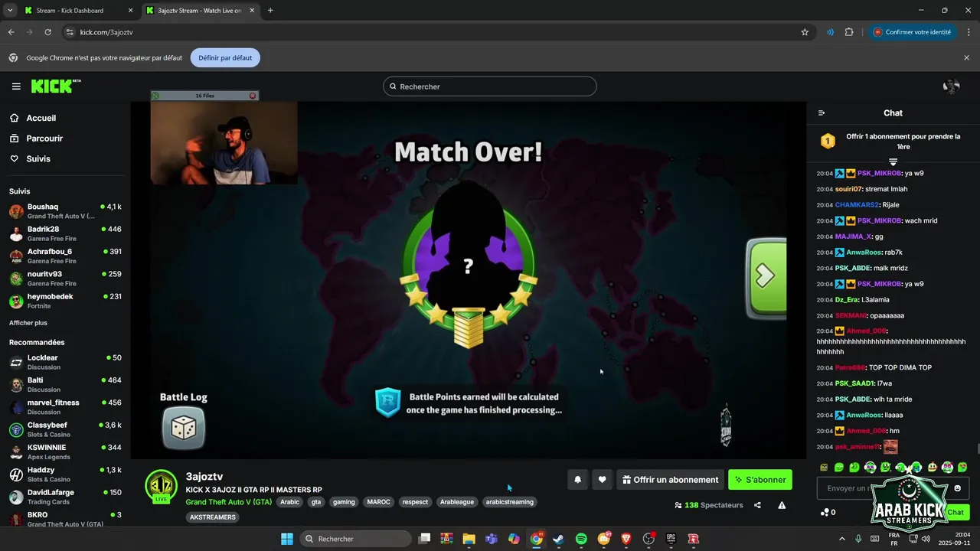The height and width of the screenshot is (551, 980).
Task: Click the Arabic tag
Action: tap(289, 502)
